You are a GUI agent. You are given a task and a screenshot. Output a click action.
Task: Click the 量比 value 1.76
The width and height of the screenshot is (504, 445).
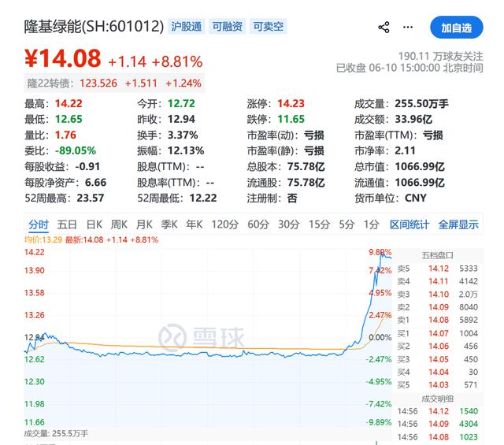coord(65,135)
